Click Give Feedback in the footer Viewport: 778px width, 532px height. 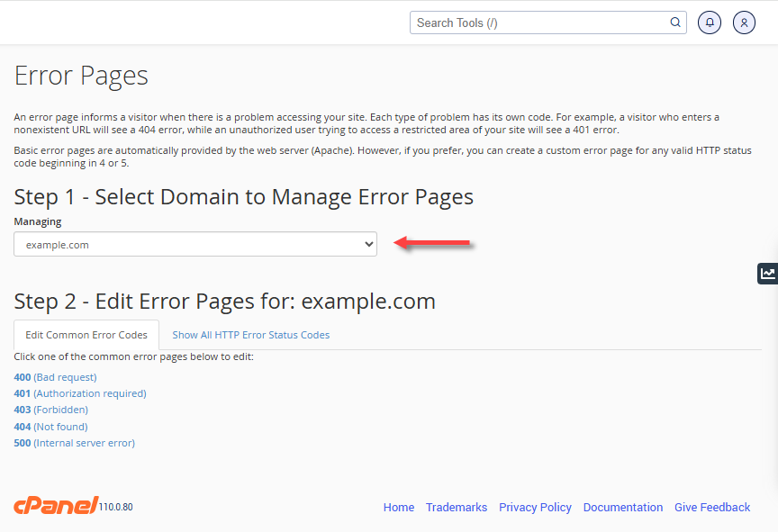(712, 507)
